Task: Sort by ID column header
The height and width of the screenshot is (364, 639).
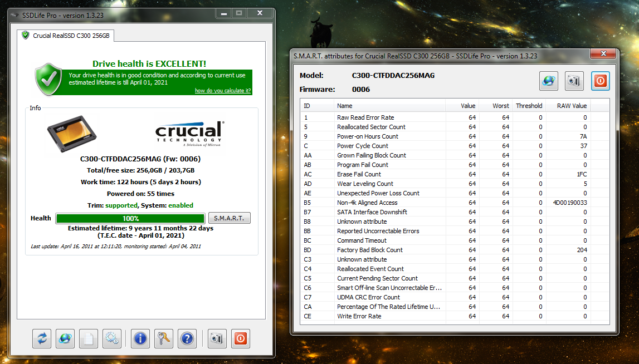Action: click(x=317, y=106)
